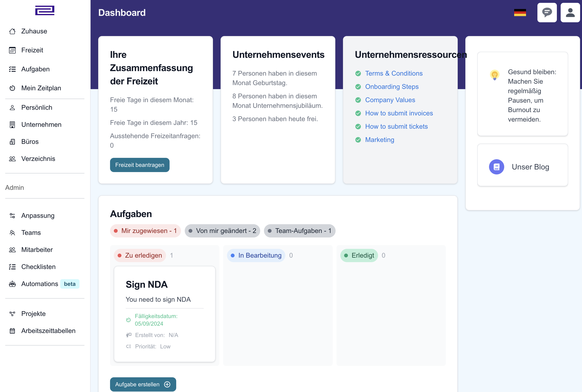Click the Anpassung sliders icon
582x392 pixels.
coord(12,215)
